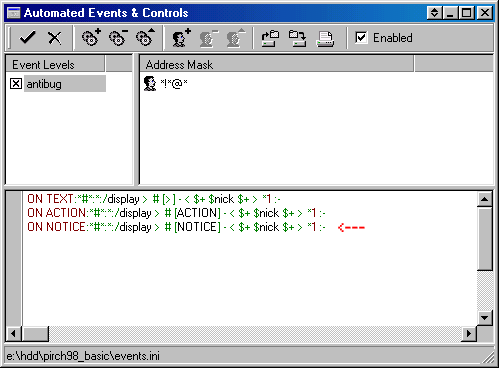Click the disabled remove user icon
This screenshot has width=499, height=368.
(208, 38)
